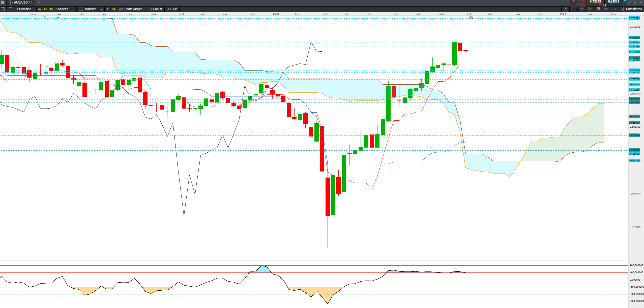Open the Cours Moyen price type dropdown
Screen dimensions: 644x308
(131, 9)
